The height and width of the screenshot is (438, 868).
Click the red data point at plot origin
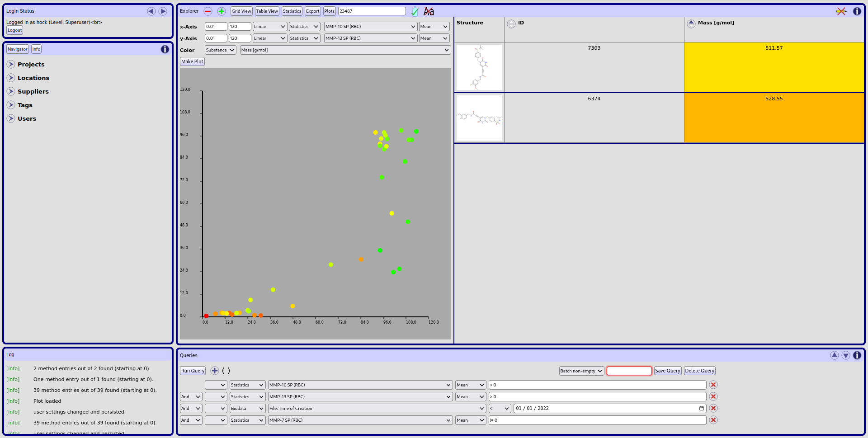coord(206,316)
